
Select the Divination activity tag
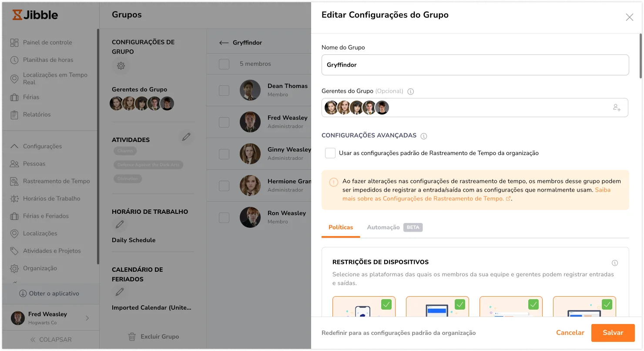click(x=127, y=179)
